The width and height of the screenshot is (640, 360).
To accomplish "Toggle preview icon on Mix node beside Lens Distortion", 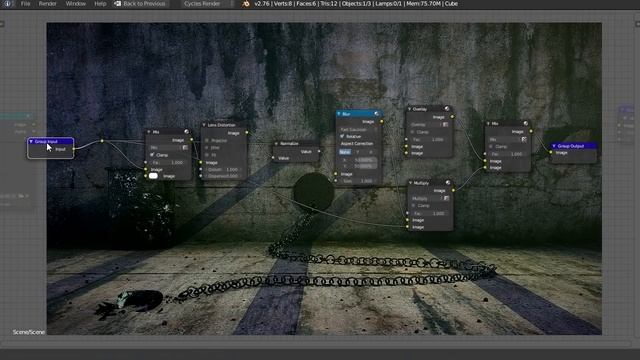I will (187, 132).
